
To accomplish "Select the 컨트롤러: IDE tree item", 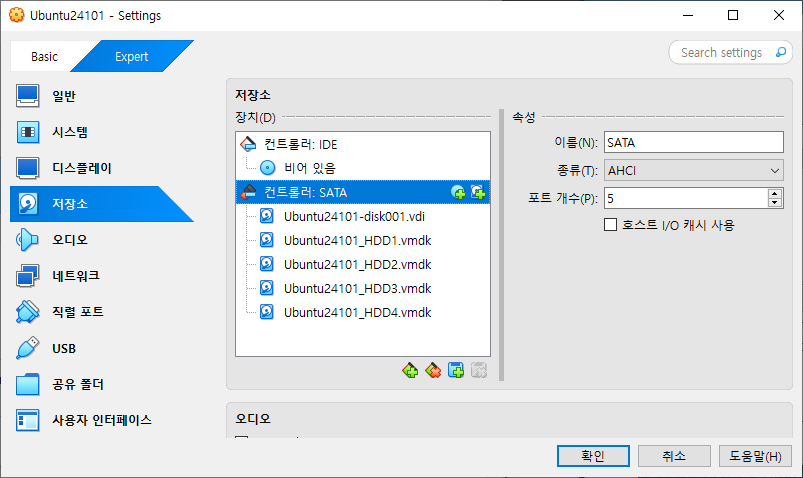I will [x=363, y=144].
